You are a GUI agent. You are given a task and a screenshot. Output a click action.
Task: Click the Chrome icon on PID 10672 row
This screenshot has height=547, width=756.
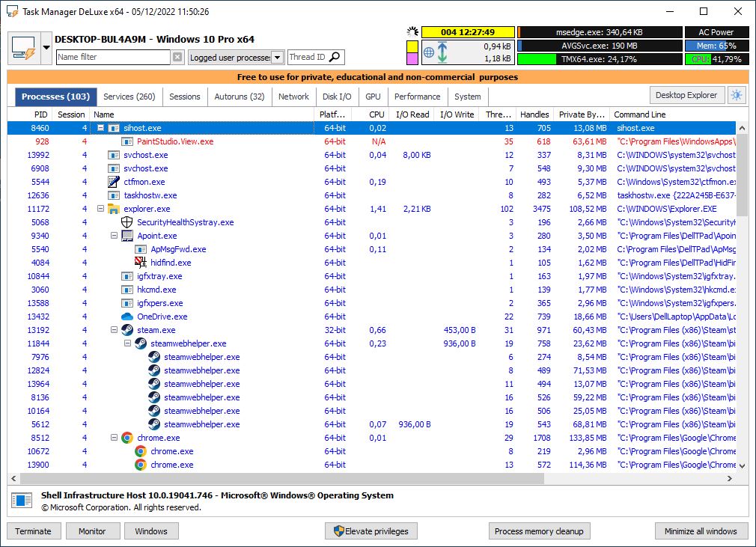141,451
